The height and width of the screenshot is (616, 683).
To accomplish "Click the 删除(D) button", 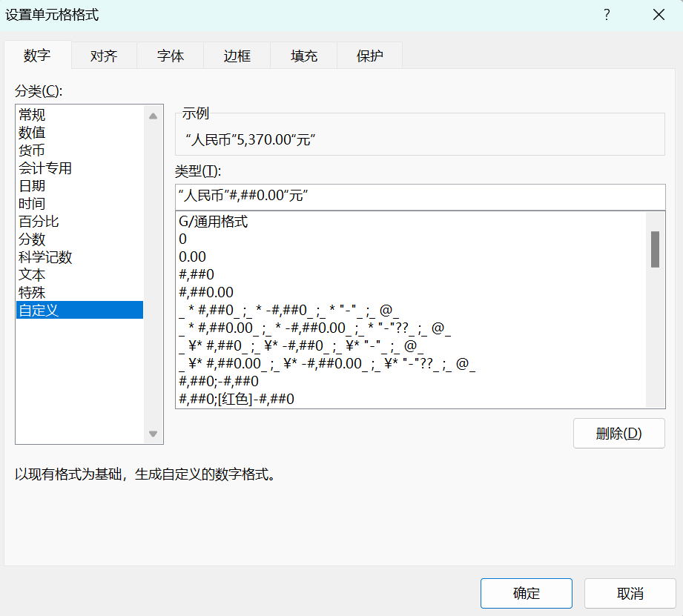I will (x=619, y=433).
